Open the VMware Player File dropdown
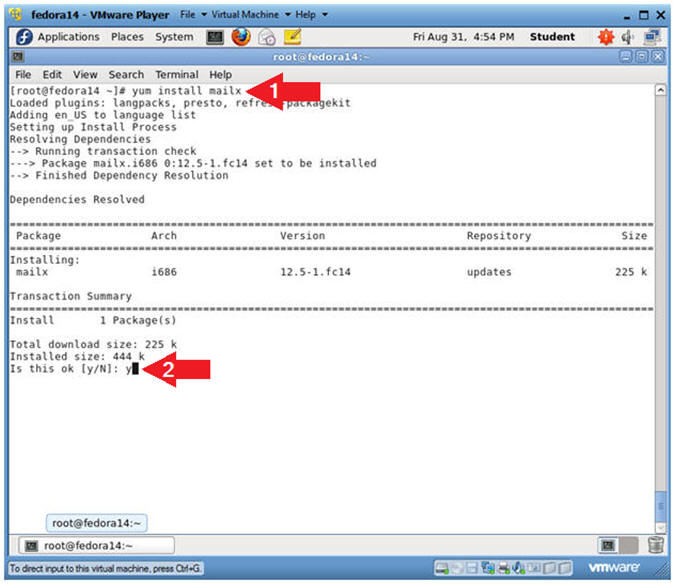The width and height of the screenshot is (675, 584). (x=193, y=15)
